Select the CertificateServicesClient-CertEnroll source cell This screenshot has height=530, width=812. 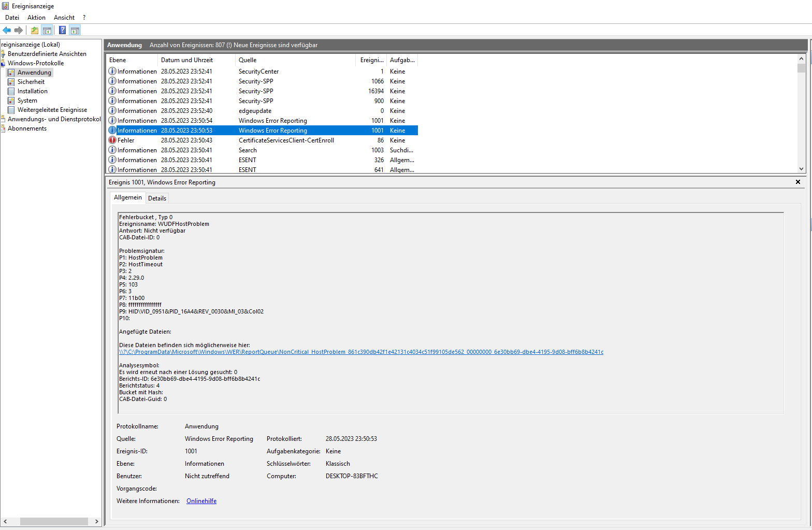tap(286, 140)
